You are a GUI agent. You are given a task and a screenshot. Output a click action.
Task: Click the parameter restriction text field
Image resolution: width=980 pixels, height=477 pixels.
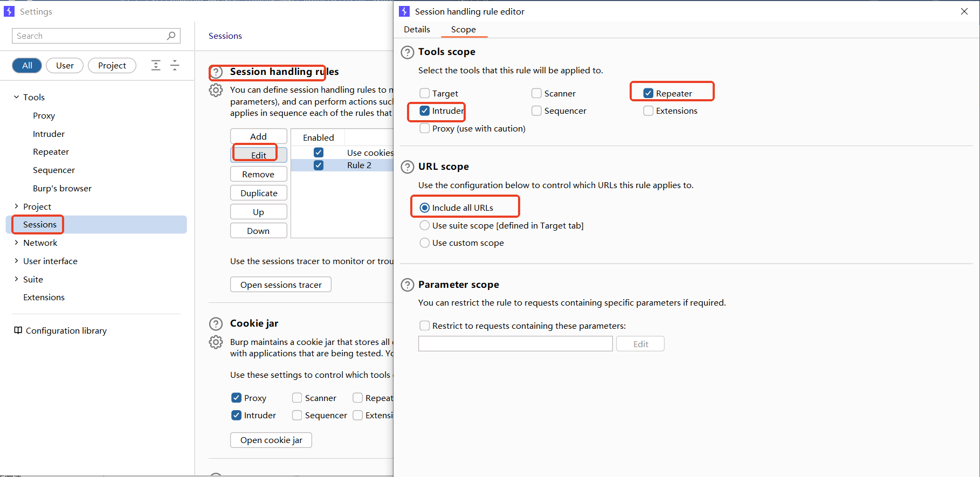coord(515,344)
